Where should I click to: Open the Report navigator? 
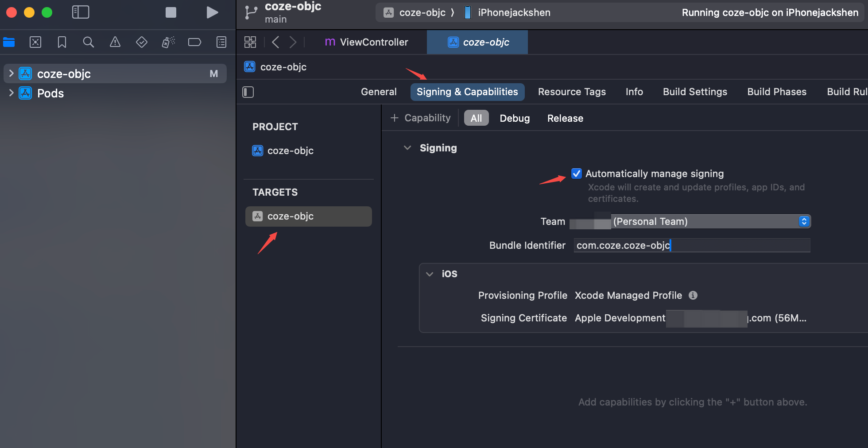(221, 42)
